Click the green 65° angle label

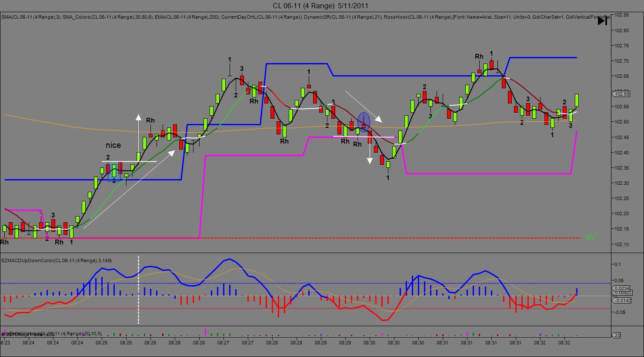(591, 238)
